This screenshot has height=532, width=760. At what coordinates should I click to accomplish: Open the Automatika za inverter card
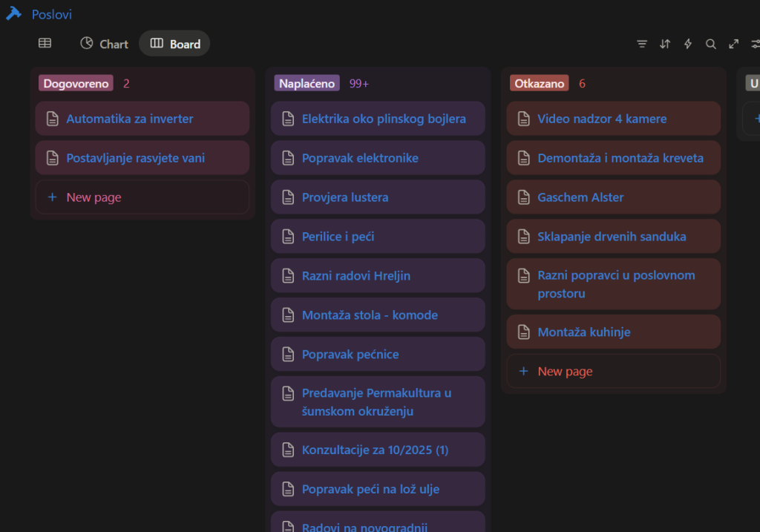tap(130, 119)
